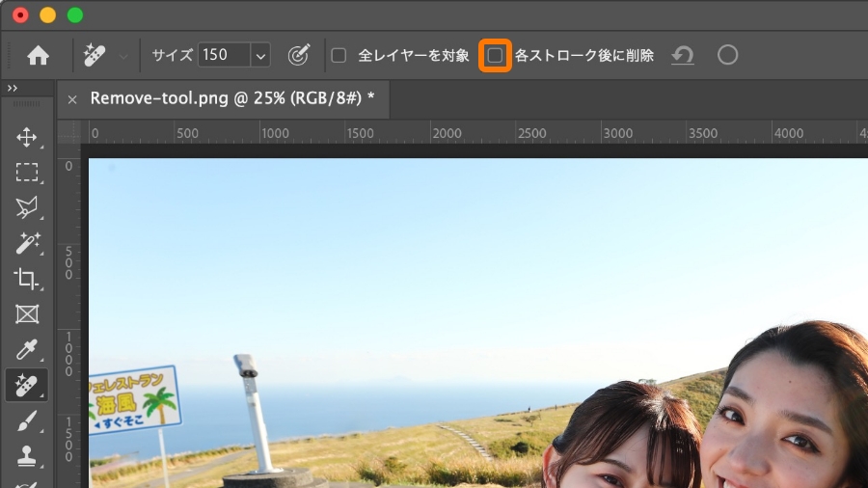The width and height of the screenshot is (868, 488).
Task: Click the green macOS fullscreen button
Action: point(75,15)
